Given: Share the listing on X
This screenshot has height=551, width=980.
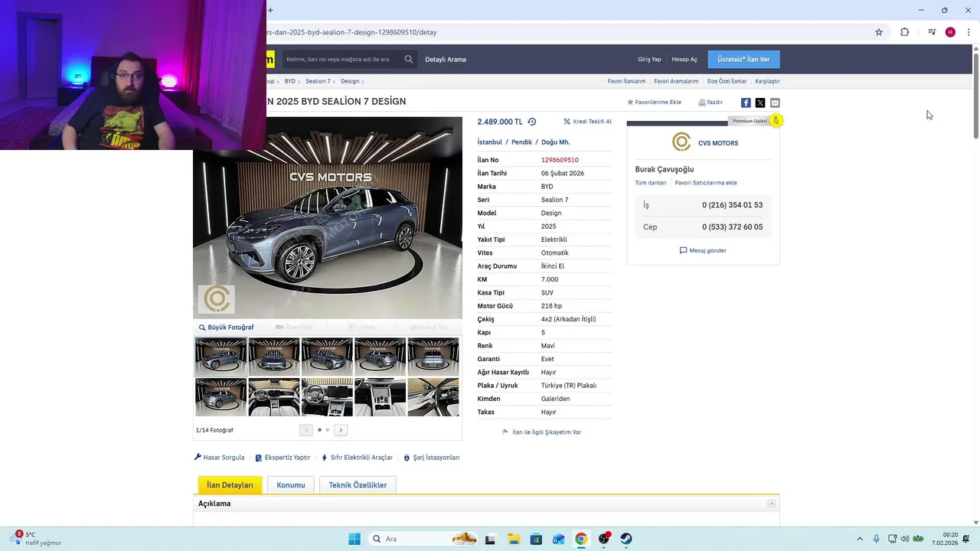Looking at the screenshot, I should coord(760,103).
